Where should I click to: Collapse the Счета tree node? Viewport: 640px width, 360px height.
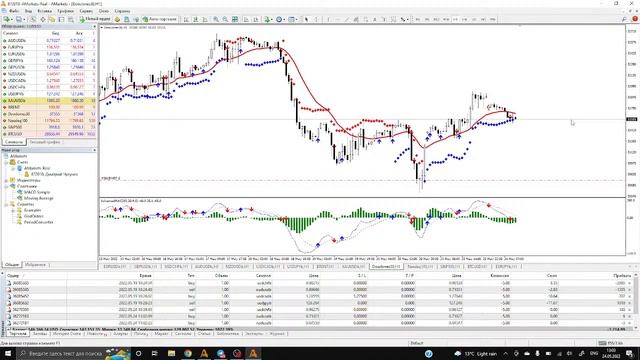[x=6, y=162]
